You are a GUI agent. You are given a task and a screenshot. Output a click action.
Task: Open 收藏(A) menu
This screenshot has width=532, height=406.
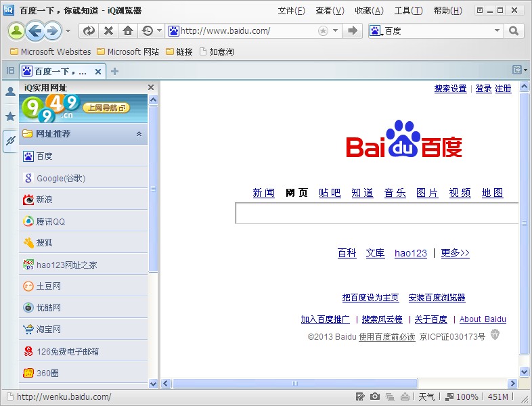point(369,11)
